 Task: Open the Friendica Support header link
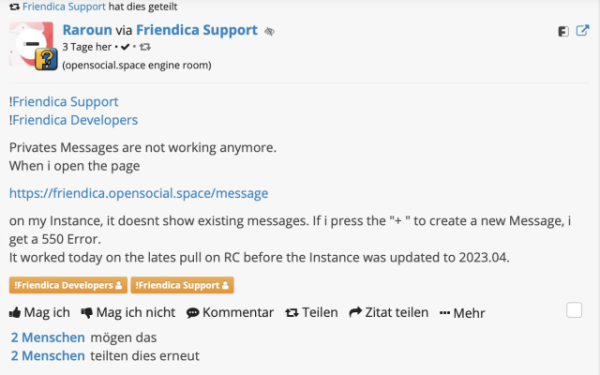click(197, 30)
